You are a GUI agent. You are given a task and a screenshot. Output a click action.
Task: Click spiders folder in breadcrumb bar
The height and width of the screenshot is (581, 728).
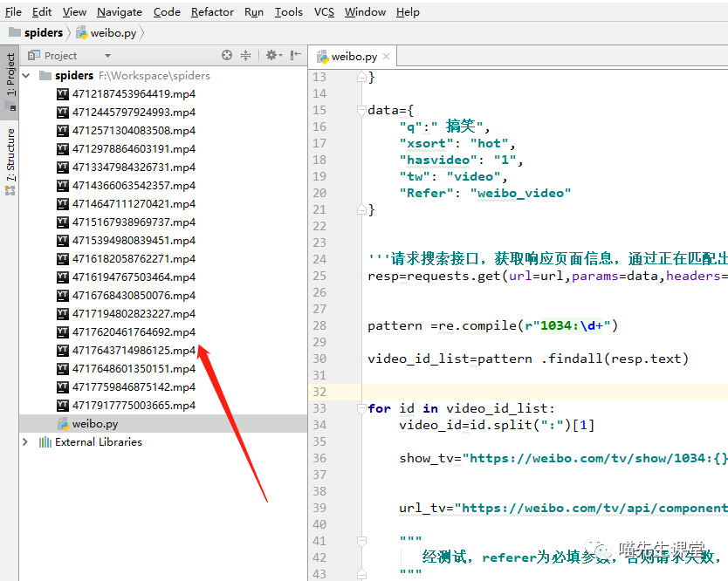click(x=36, y=32)
